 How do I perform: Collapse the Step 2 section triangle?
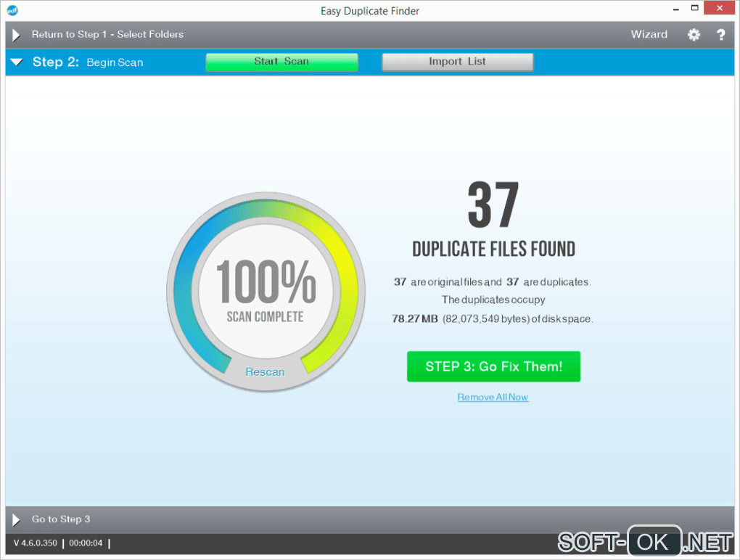point(17,62)
